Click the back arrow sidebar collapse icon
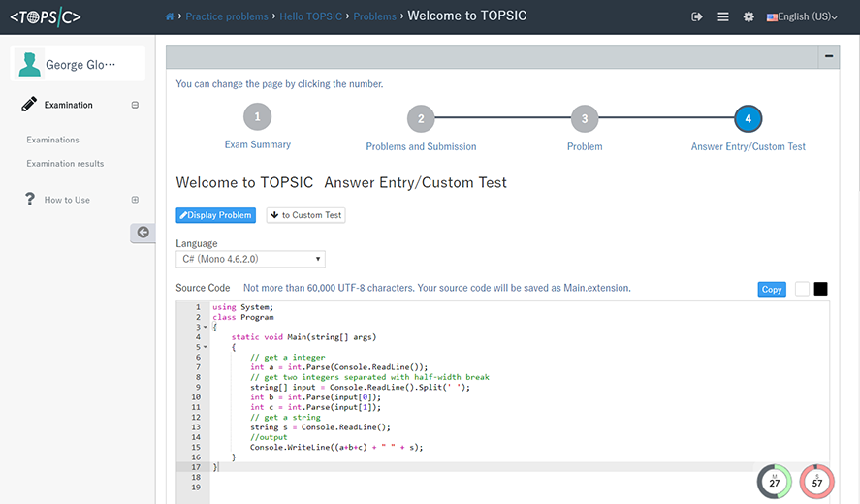 pos(143,232)
